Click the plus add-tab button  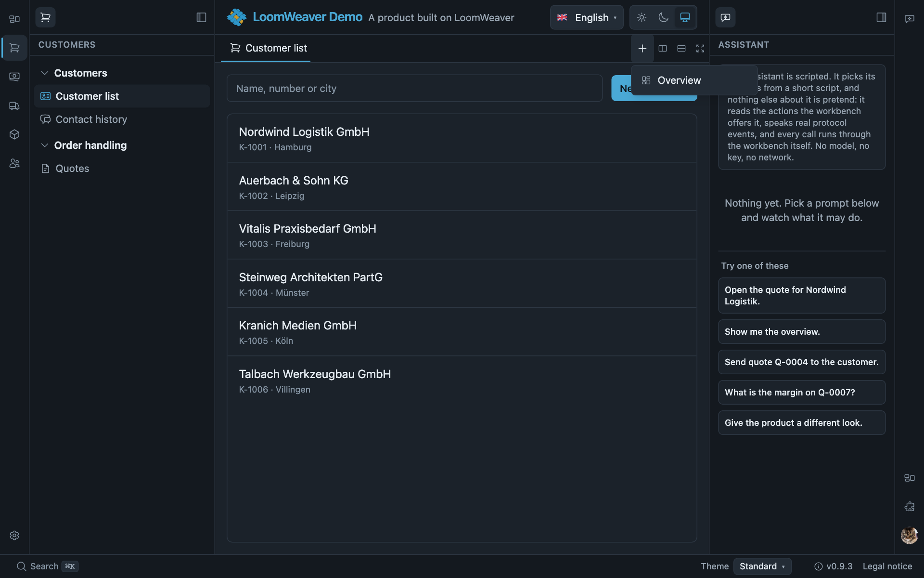[x=642, y=48]
